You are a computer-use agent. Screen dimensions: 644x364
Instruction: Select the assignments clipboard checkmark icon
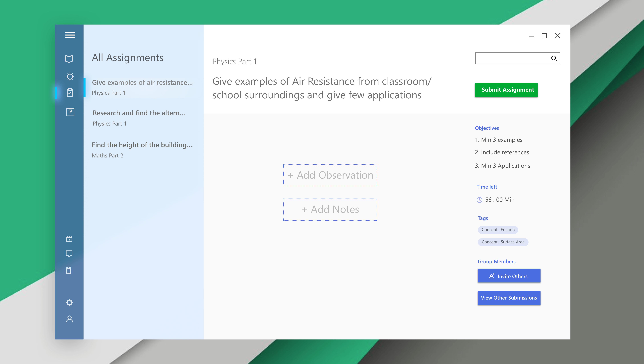[x=70, y=93]
